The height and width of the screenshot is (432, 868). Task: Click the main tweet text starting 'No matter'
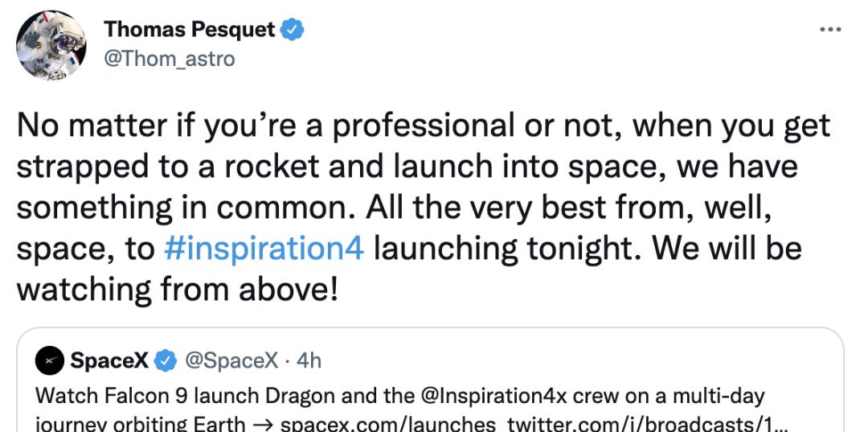(423, 126)
